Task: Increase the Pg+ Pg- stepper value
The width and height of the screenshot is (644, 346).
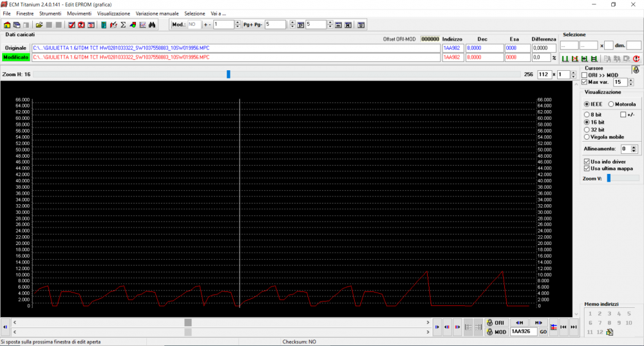Action: [292, 22]
